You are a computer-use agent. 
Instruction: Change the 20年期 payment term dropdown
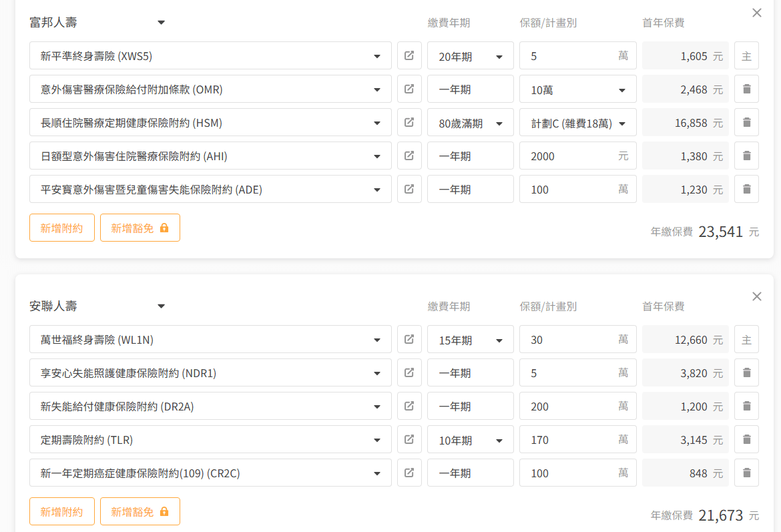tap(470, 56)
